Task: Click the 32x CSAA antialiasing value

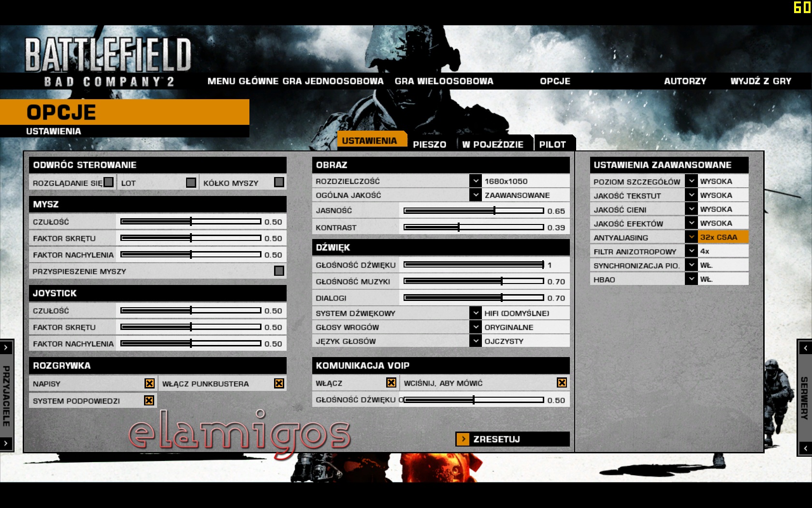Action: (719, 237)
